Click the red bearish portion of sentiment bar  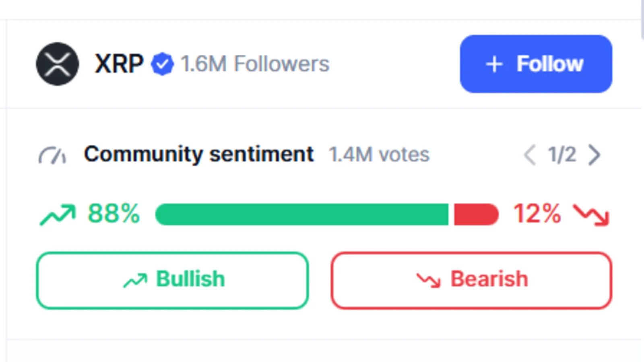[x=477, y=214]
